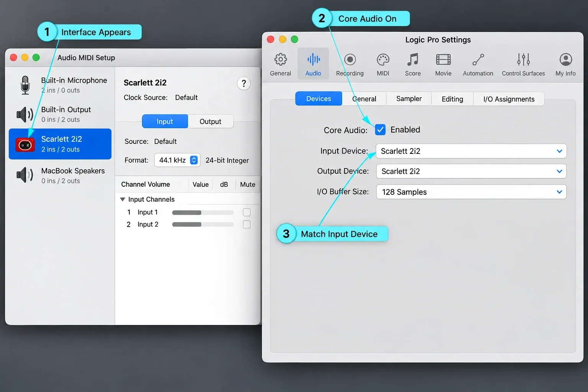The width and height of the screenshot is (588, 392).
Task: Close the Audio MIDI Setup window
Action: (x=13, y=57)
